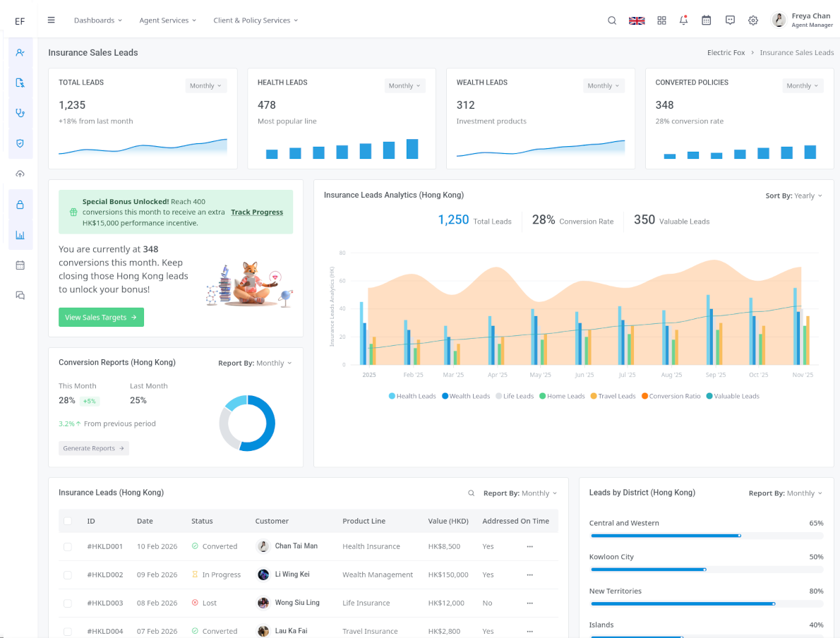Screen dimensions: 840x638
Task: Toggle Health Leads legend series
Action: [x=412, y=397]
